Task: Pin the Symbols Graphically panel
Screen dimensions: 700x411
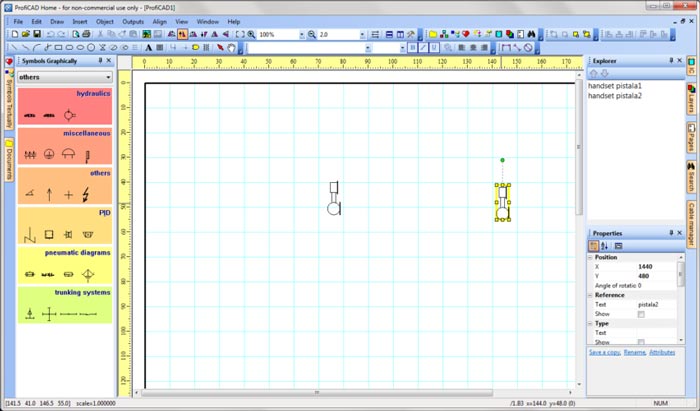Action: pyautogui.click(x=100, y=60)
